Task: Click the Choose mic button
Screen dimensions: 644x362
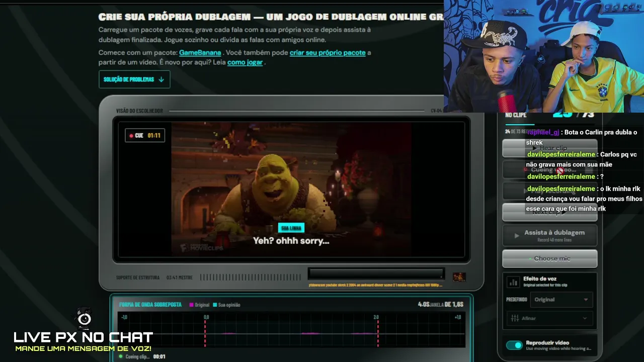Action: (x=550, y=258)
